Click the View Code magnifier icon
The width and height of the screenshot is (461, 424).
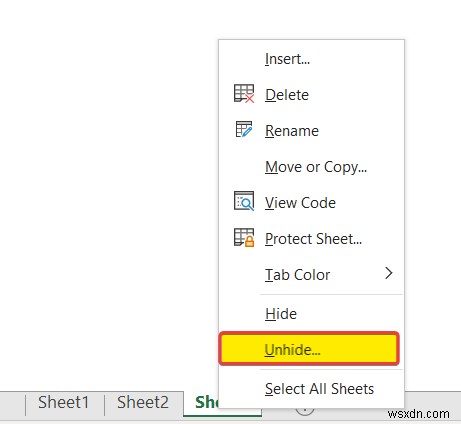(x=244, y=201)
